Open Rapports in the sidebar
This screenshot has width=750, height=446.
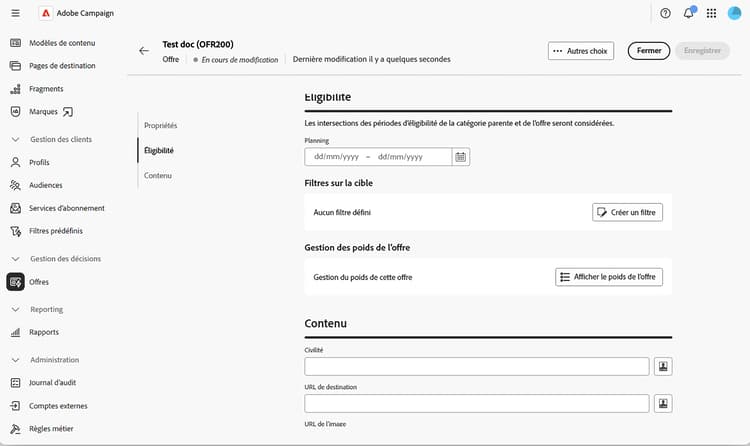(x=44, y=332)
